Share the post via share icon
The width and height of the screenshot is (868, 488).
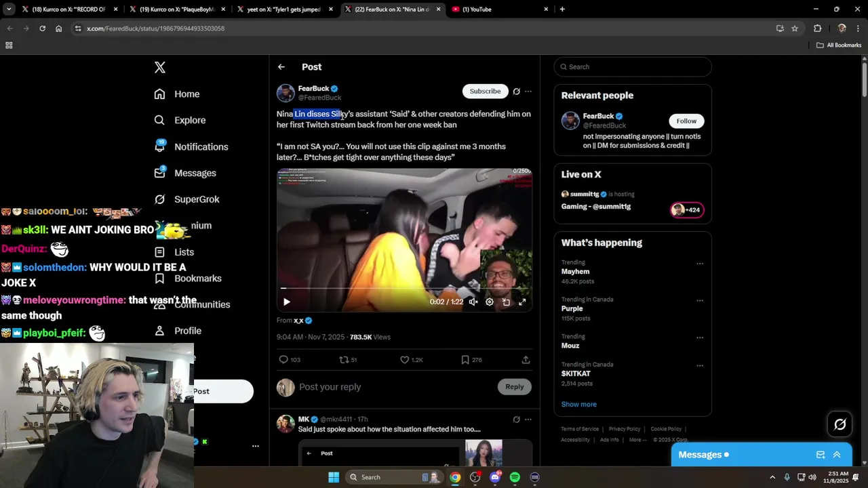[526, 360]
